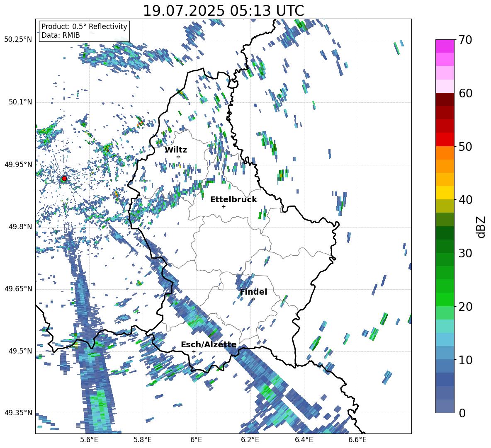Click the Esch/Alzette city label
491x448 pixels.
(209, 344)
